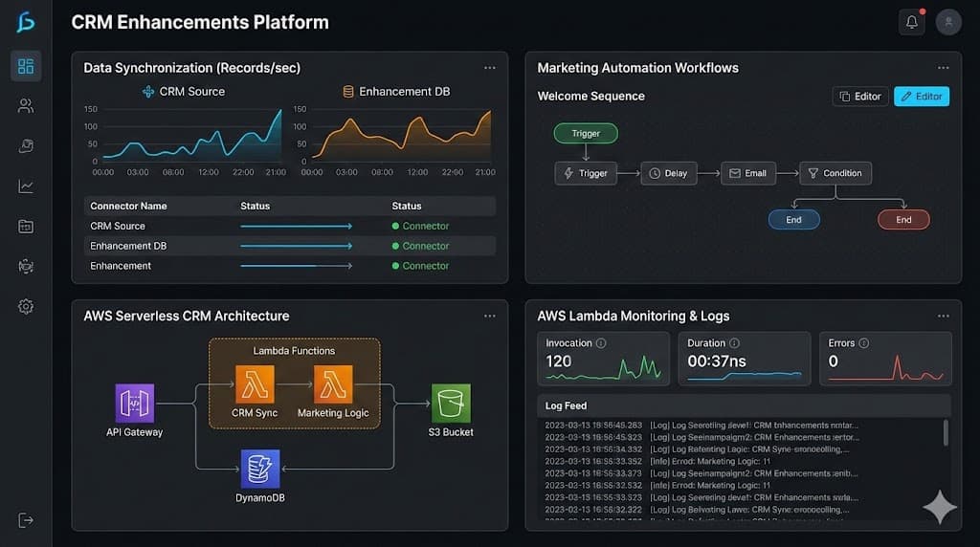Select the dashboard grid icon in sidebar
Screen dimensions: 980x547
[26, 66]
